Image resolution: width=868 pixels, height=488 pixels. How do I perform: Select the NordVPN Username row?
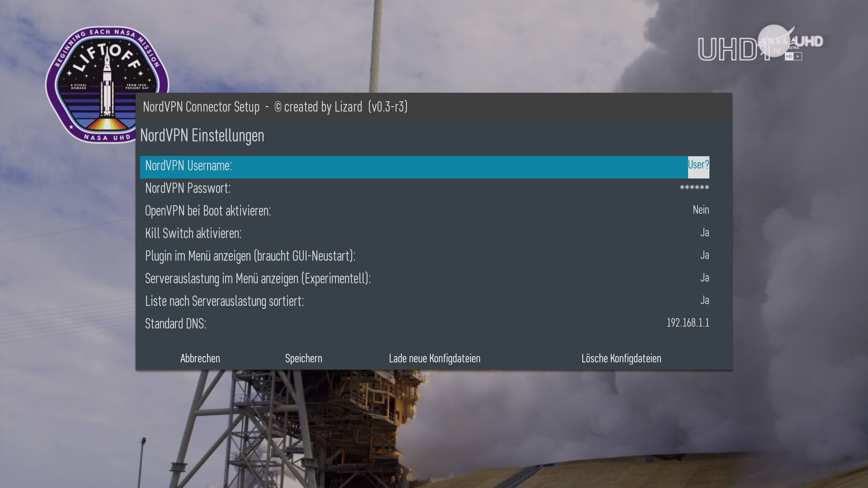(x=425, y=167)
